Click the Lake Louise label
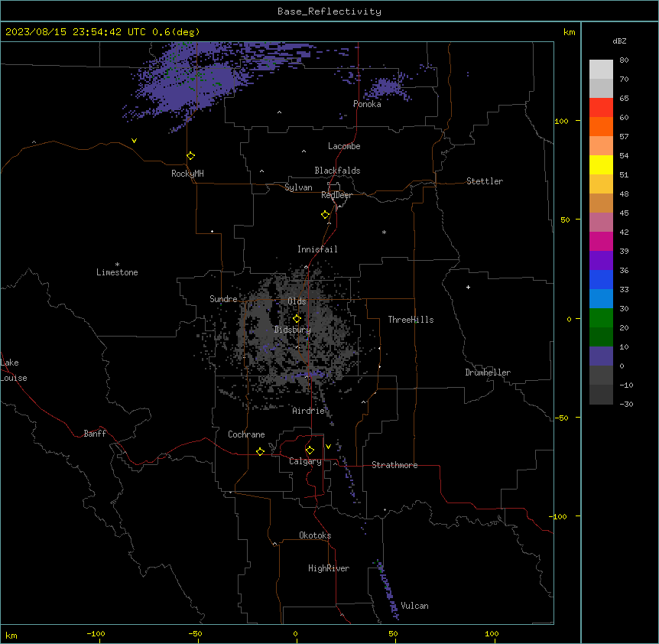 (x=14, y=370)
